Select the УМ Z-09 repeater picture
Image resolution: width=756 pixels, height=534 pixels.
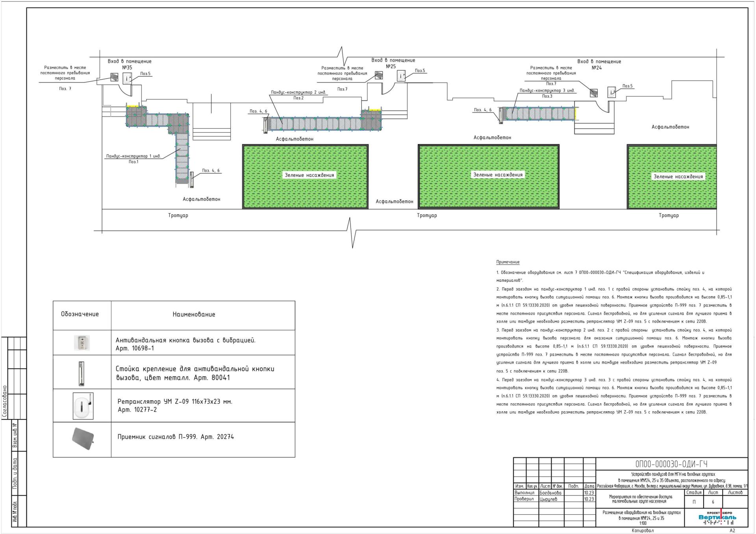coord(83,406)
